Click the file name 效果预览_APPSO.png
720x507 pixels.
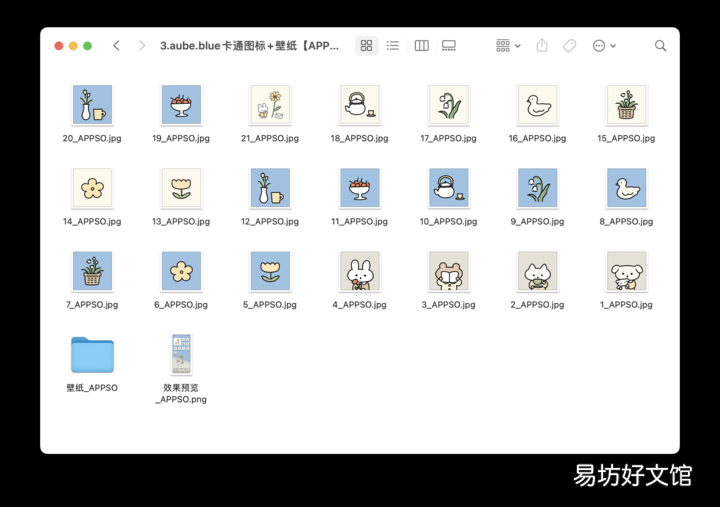pyautogui.click(x=181, y=394)
